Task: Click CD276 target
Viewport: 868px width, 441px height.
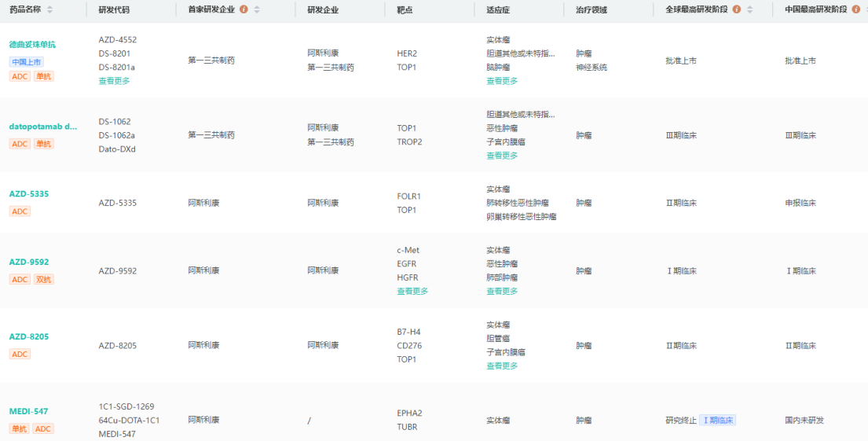Action: (x=408, y=346)
